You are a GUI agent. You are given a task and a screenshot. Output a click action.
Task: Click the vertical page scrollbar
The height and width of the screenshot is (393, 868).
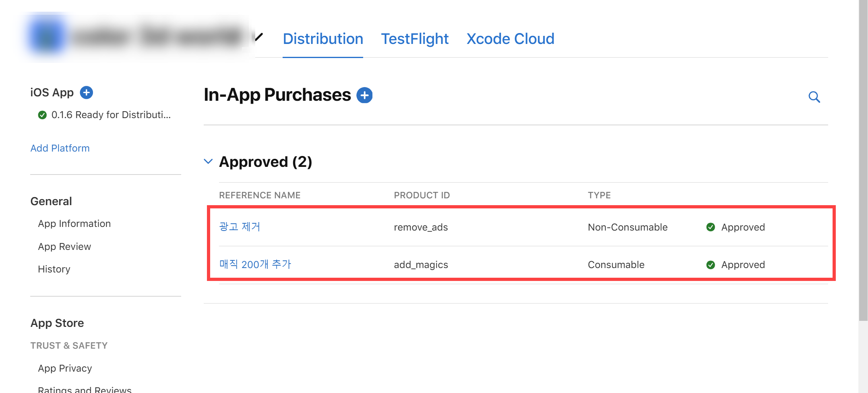point(863,161)
